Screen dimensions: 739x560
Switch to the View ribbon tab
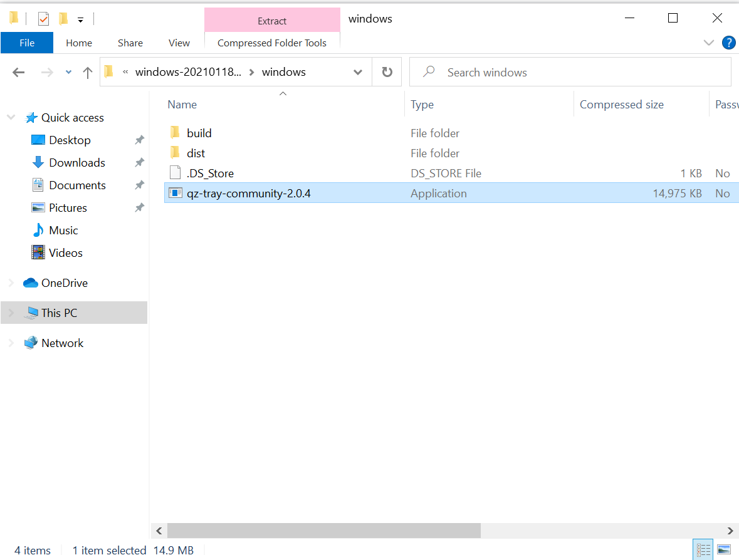179,43
